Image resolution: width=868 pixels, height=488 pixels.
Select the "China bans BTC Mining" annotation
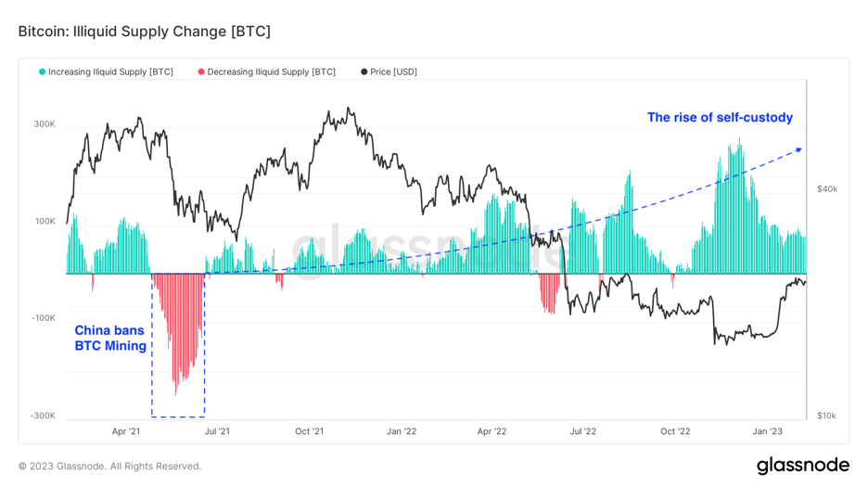(x=110, y=339)
